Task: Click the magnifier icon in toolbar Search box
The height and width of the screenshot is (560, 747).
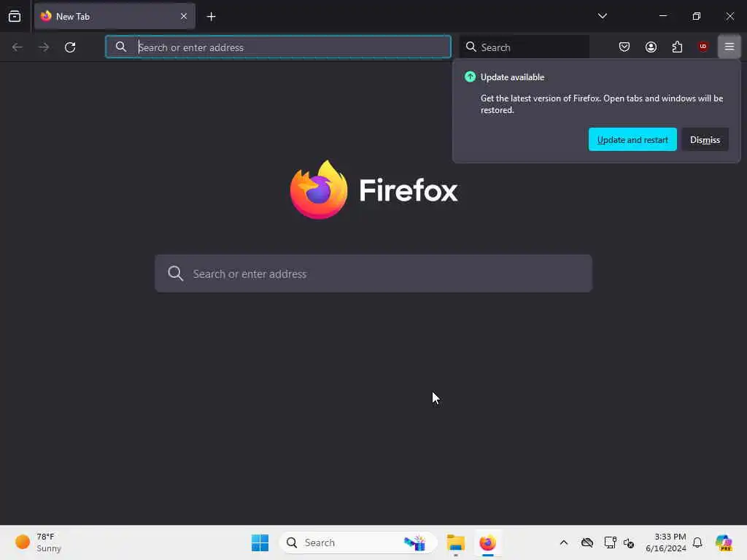Action: tap(471, 47)
